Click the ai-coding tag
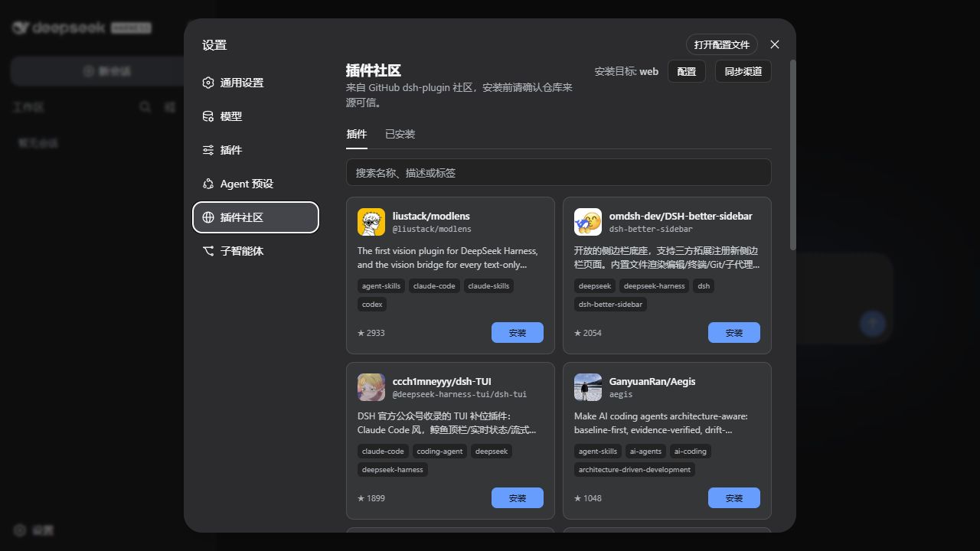980x551 pixels. 691,452
